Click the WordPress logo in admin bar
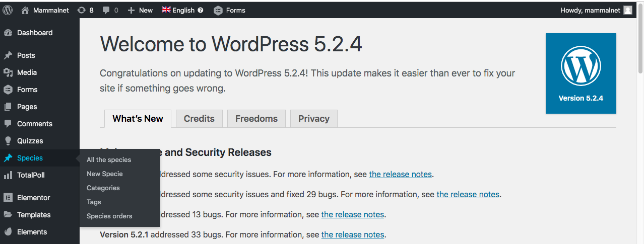644x244 pixels. [x=8, y=10]
